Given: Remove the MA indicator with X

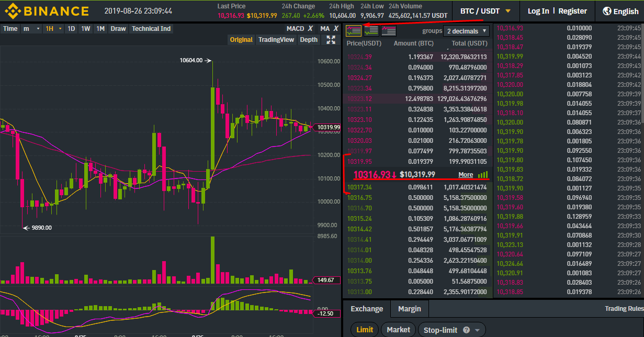Looking at the screenshot, I should 334,29.
